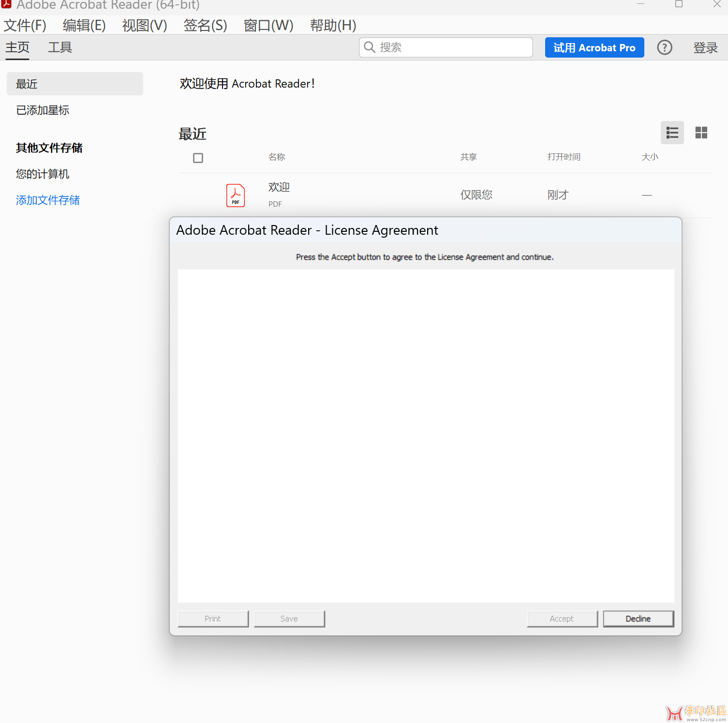The image size is (728, 723).
Task: Open the 欢迎 file name in recent list
Action: click(279, 187)
